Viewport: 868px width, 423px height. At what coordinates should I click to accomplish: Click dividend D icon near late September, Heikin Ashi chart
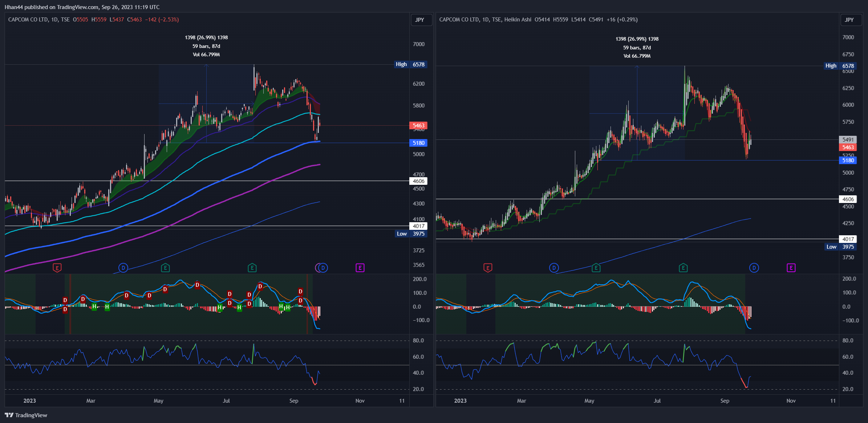[x=754, y=268]
